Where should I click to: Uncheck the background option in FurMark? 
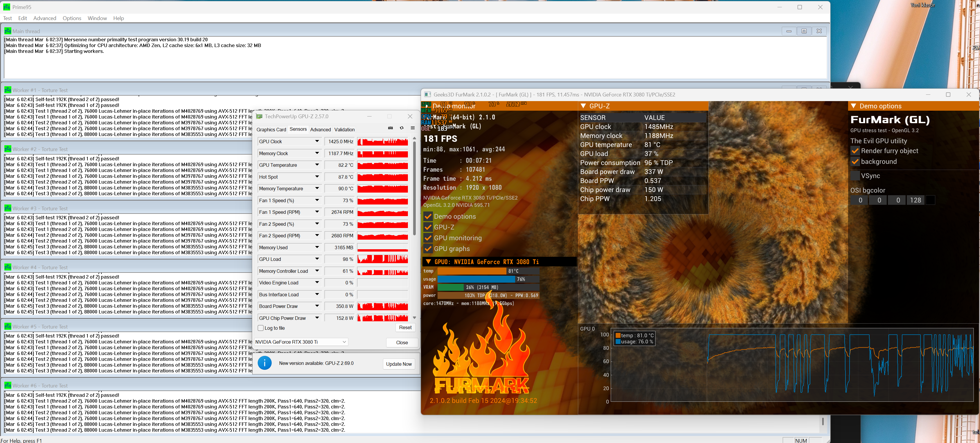pyautogui.click(x=855, y=162)
